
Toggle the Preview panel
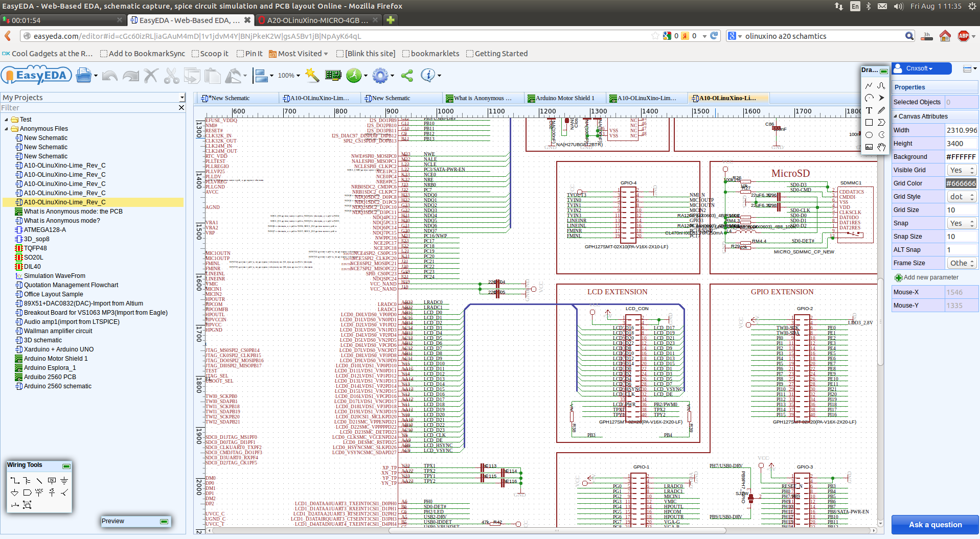[164, 522]
